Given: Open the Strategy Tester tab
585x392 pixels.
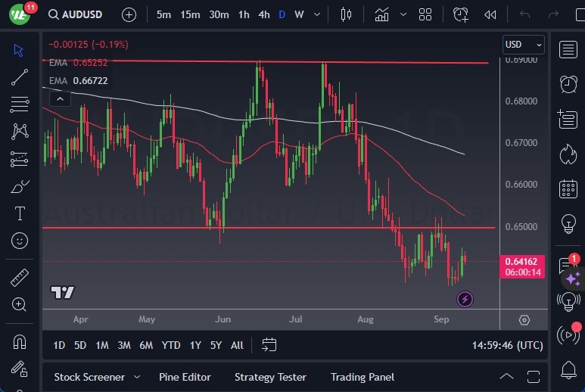Looking at the screenshot, I should tap(270, 377).
